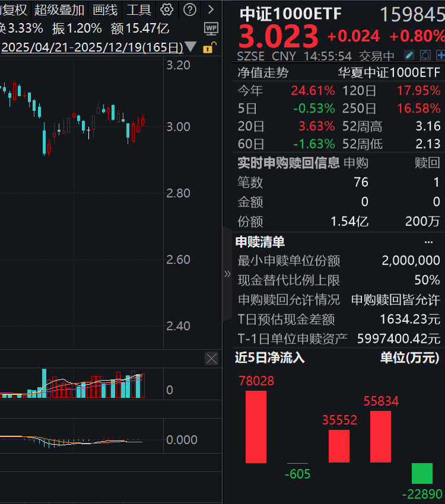Viewport: 445px width, 504px height.
Task: Click the 净值走势 heading
Action: [x=263, y=72]
